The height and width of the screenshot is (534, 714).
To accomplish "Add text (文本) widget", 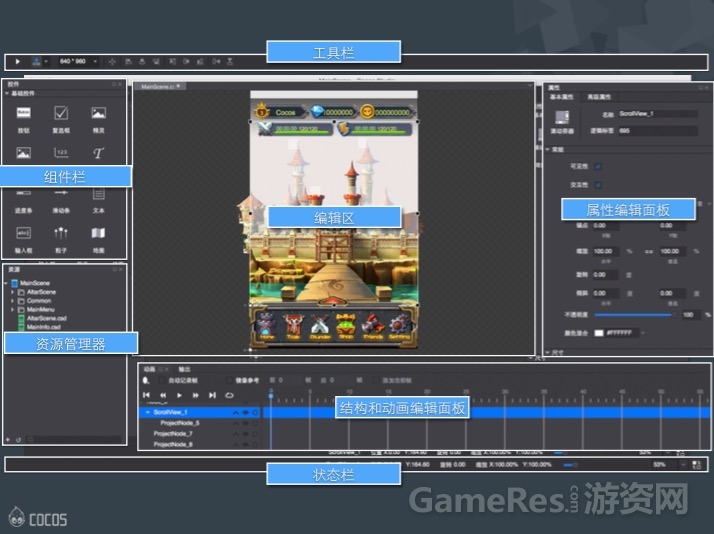I will [98, 202].
